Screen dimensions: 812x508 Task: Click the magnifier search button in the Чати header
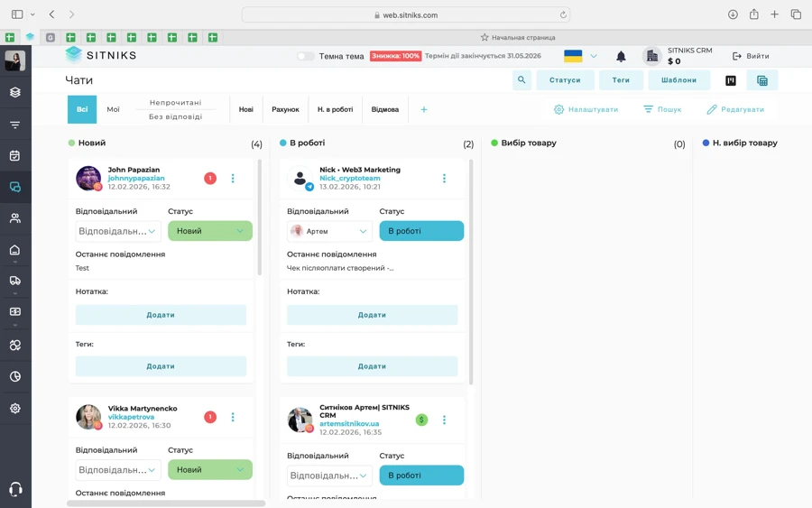521,80
